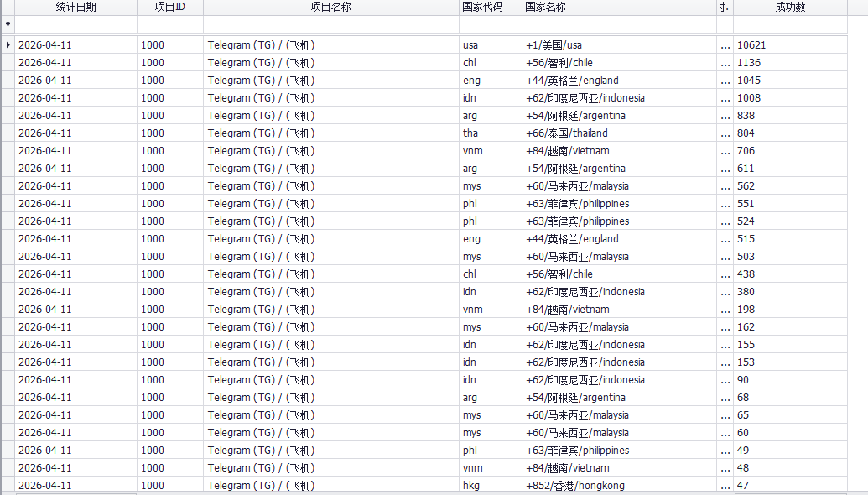Select the success count cell 551
This screenshot has width=868, height=495.
click(x=790, y=203)
